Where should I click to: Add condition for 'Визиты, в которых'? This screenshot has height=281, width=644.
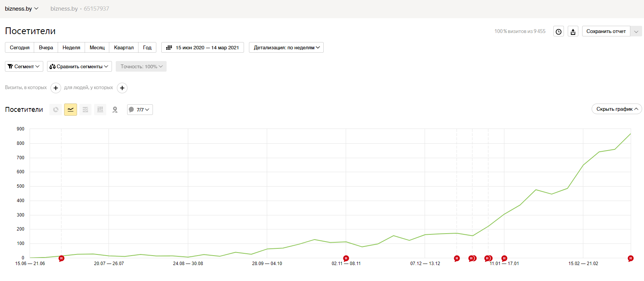56,88
